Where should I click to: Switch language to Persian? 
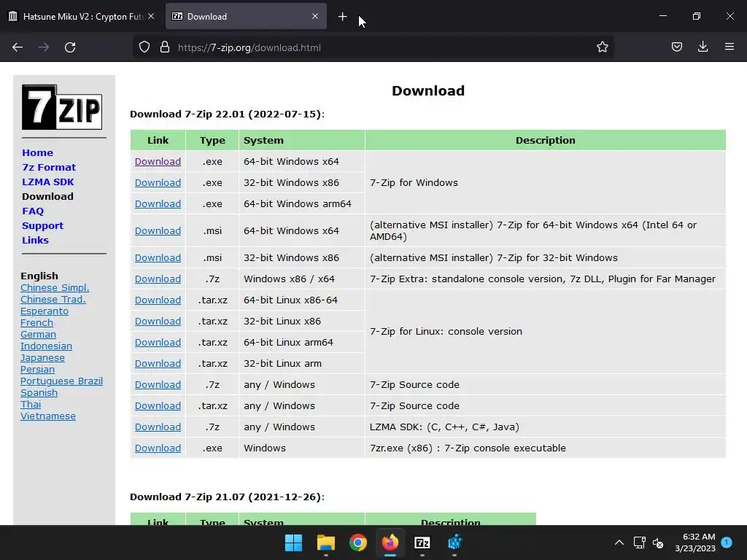tap(38, 370)
